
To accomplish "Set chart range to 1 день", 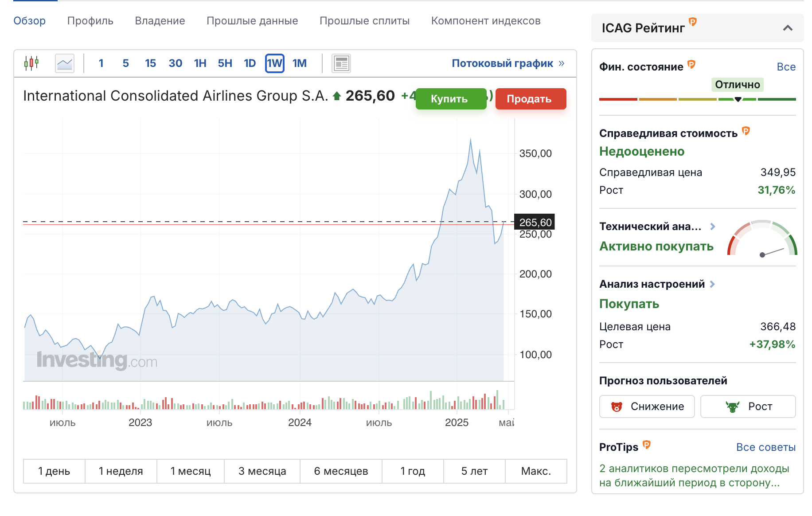I will pos(54,471).
